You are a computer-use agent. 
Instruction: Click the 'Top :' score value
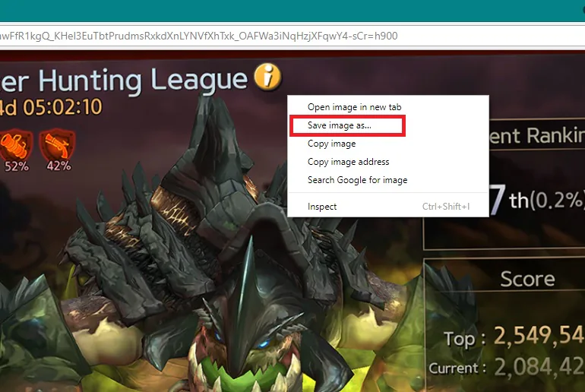[539, 335]
